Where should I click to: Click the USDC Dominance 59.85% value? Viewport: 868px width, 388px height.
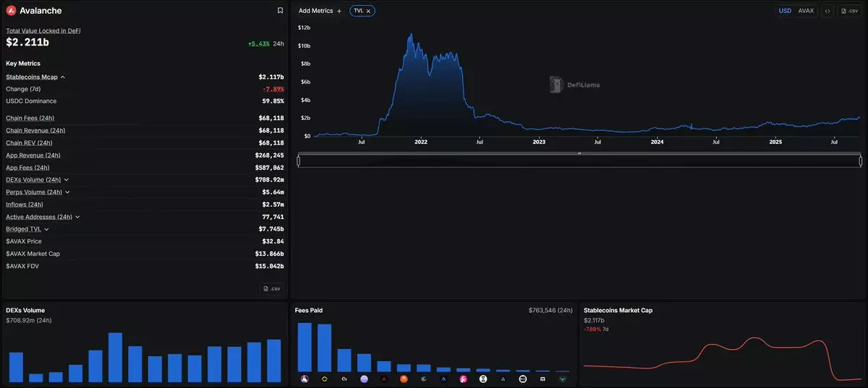[273, 101]
